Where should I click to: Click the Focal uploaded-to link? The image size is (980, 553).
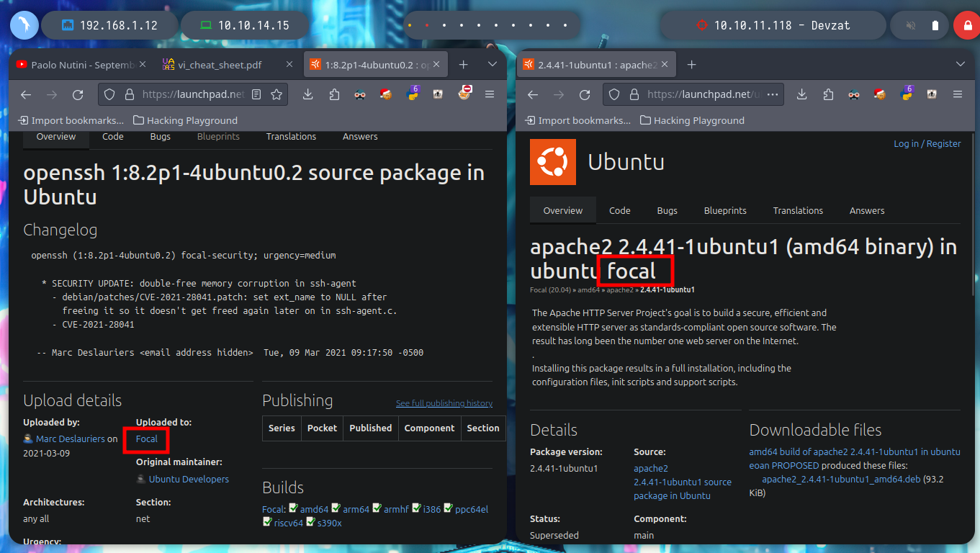point(146,439)
